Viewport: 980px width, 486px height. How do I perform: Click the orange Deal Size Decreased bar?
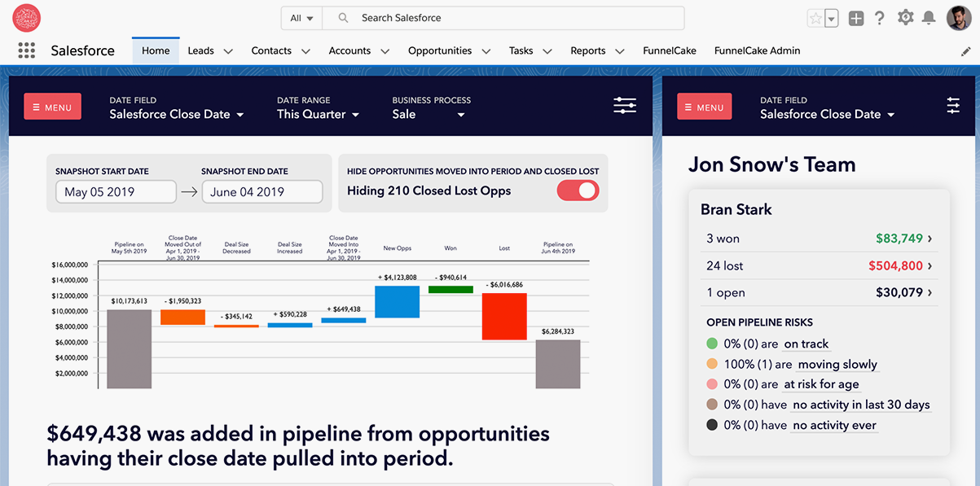pyautogui.click(x=236, y=326)
